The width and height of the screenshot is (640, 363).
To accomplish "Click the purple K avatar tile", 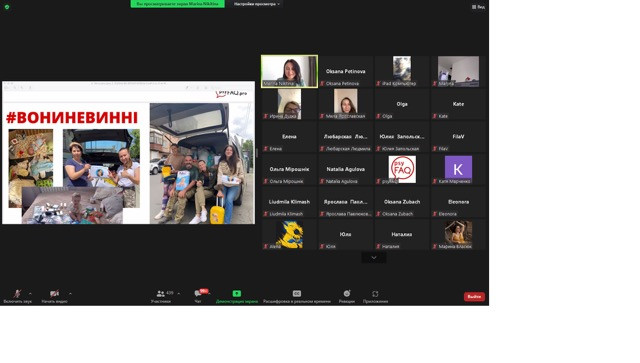I will (458, 169).
